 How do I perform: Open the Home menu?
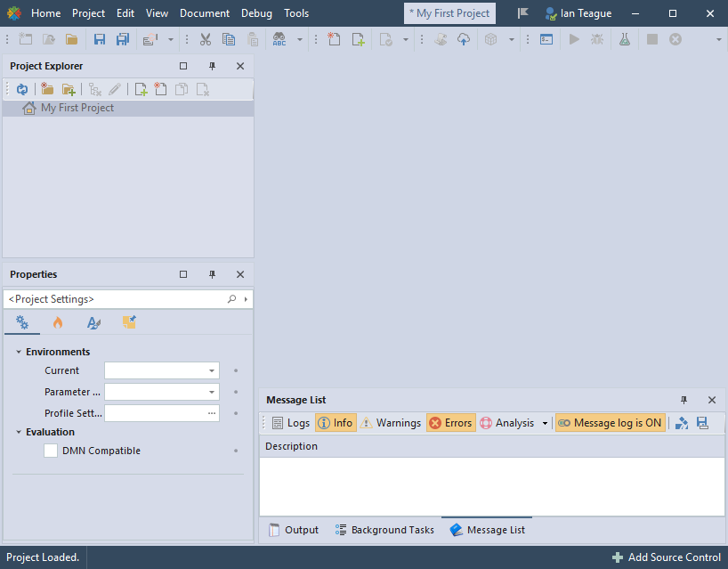46,13
